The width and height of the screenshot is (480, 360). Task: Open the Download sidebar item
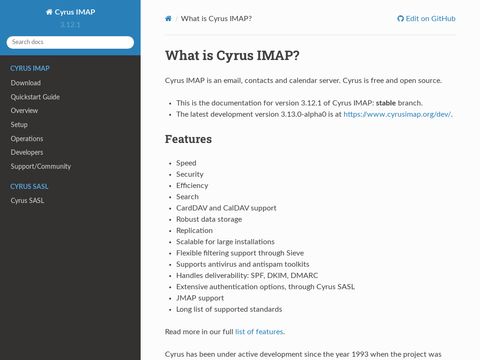point(26,83)
